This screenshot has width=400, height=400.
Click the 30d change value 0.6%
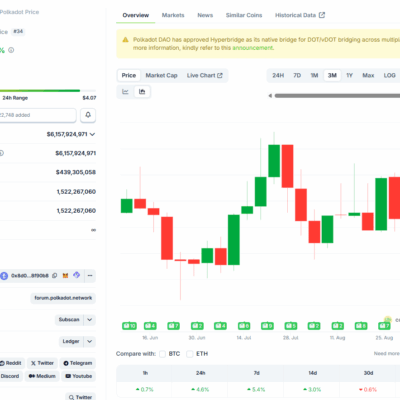coord(368,389)
